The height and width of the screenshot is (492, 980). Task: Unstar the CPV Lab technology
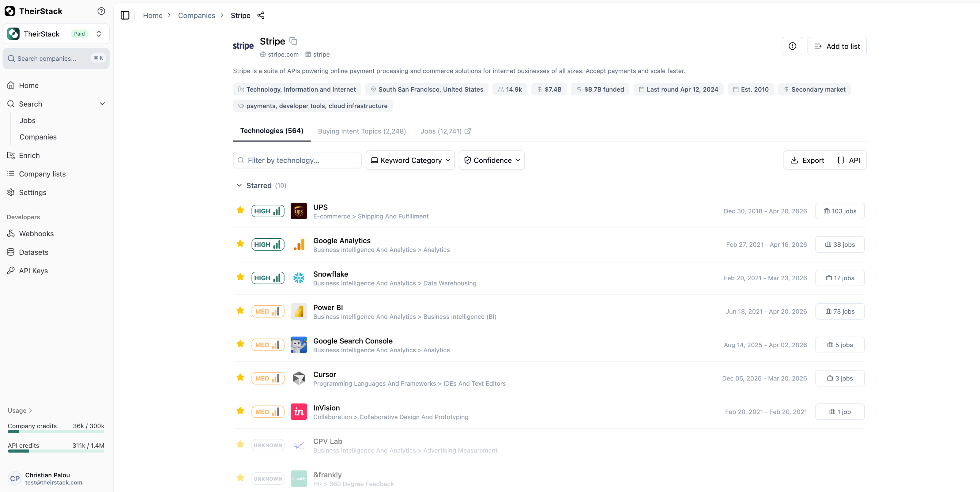tap(240, 445)
